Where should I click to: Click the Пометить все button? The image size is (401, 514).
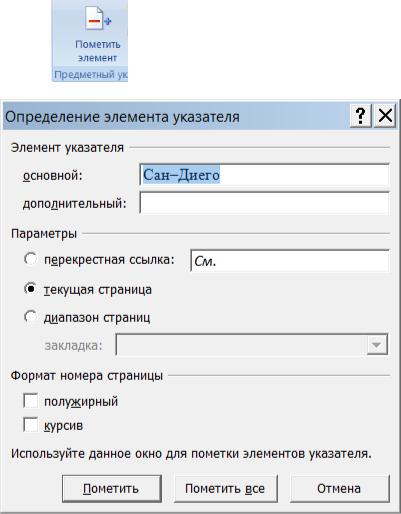click(226, 488)
